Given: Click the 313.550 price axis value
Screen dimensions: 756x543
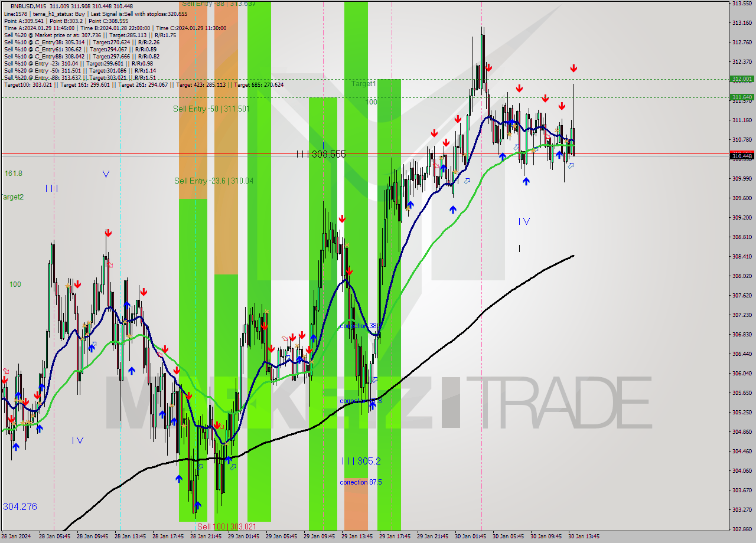Looking at the screenshot, I should (x=742, y=4).
